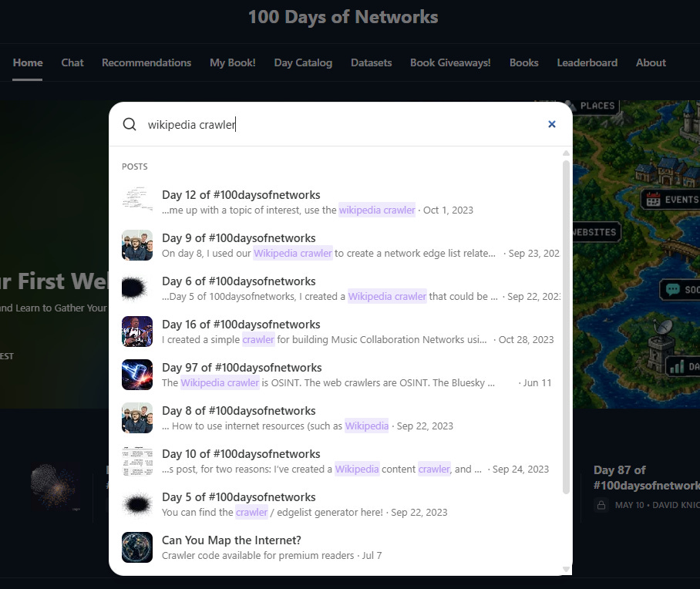Click the Day 9 result thumbnail
This screenshot has height=589, width=700.
coord(137,245)
